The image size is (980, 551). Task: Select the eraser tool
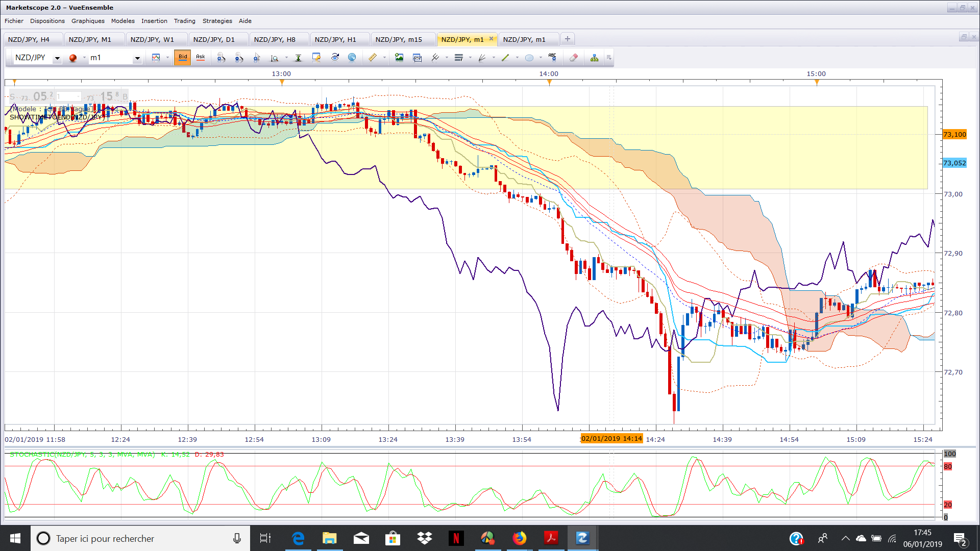pos(574,58)
